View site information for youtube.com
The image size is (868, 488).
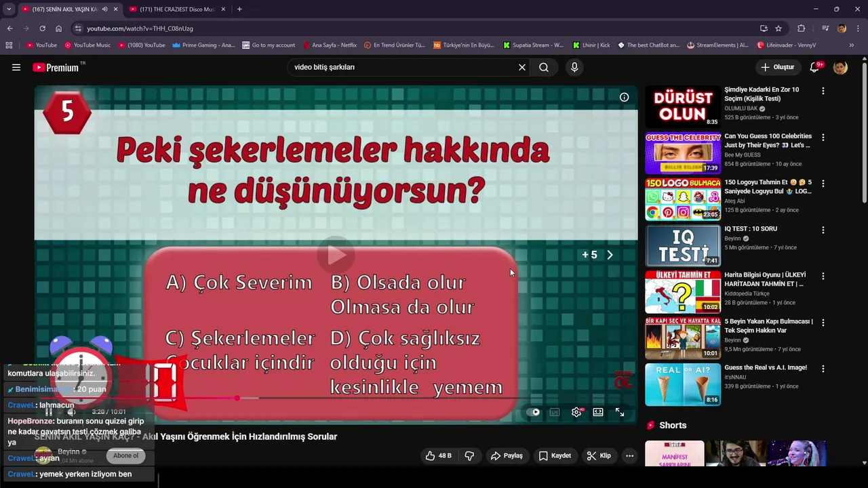pyautogui.click(x=78, y=28)
